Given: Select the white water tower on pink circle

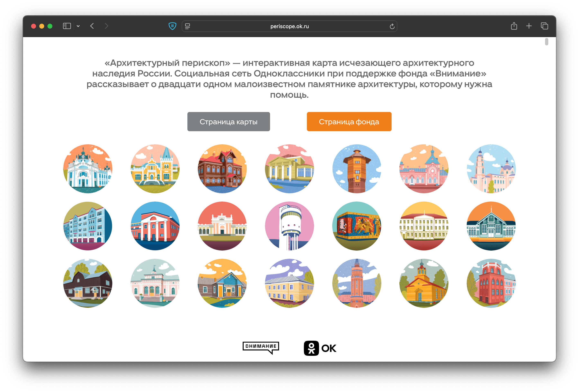Looking at the screenshot, I should (289, 226).
